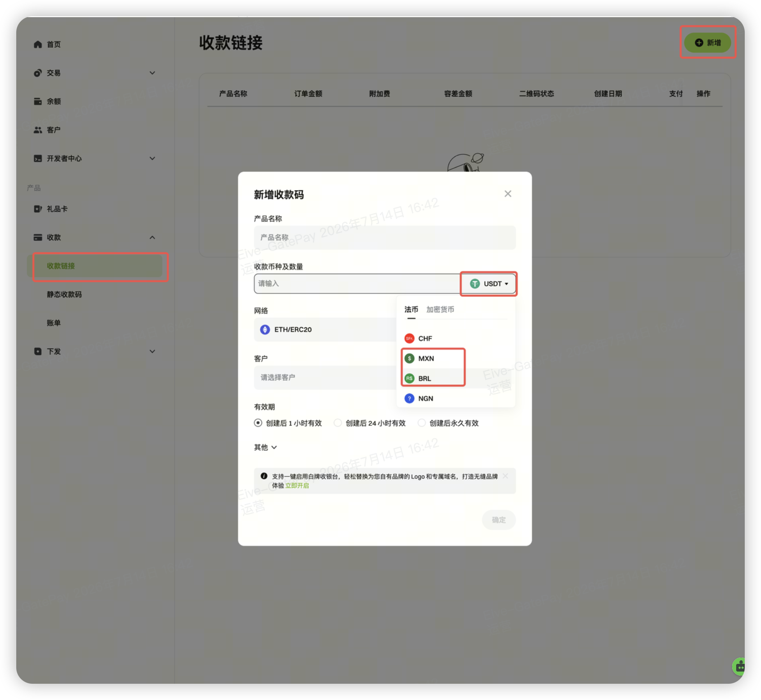761x700 pixels.
Task: Choose CHF from the currency list
Action: [456, 338]
